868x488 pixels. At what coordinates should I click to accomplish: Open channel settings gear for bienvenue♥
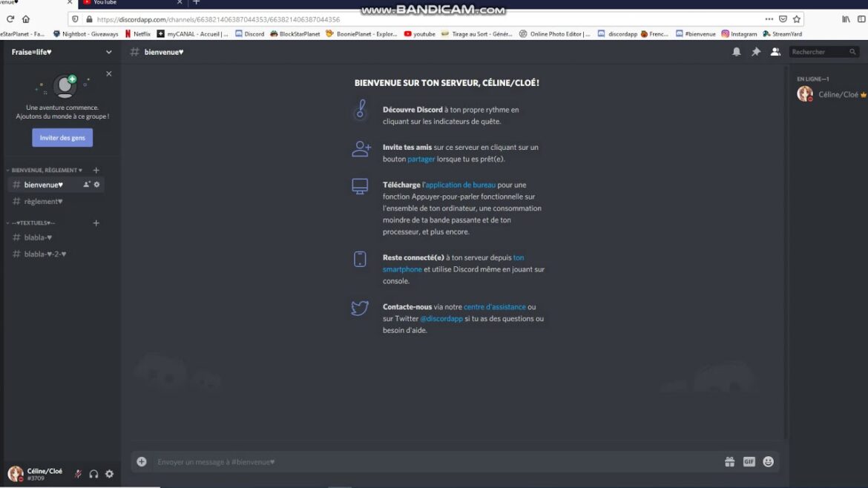(97, 184)
